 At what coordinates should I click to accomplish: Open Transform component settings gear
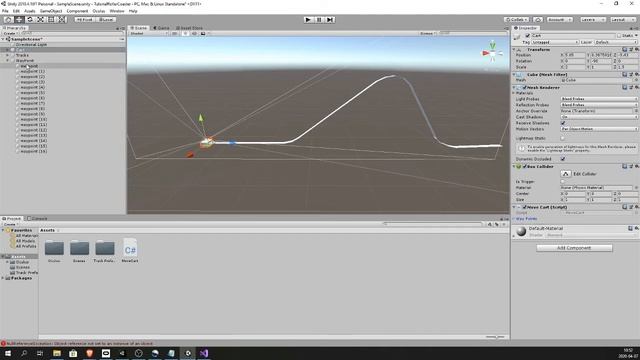click(636, 49)
